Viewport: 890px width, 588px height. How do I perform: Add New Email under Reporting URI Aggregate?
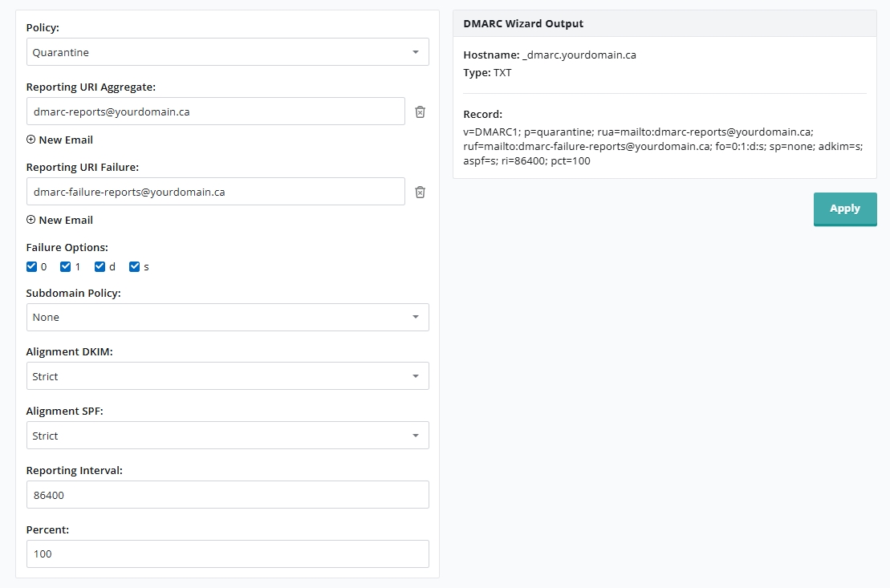(60, 140)
